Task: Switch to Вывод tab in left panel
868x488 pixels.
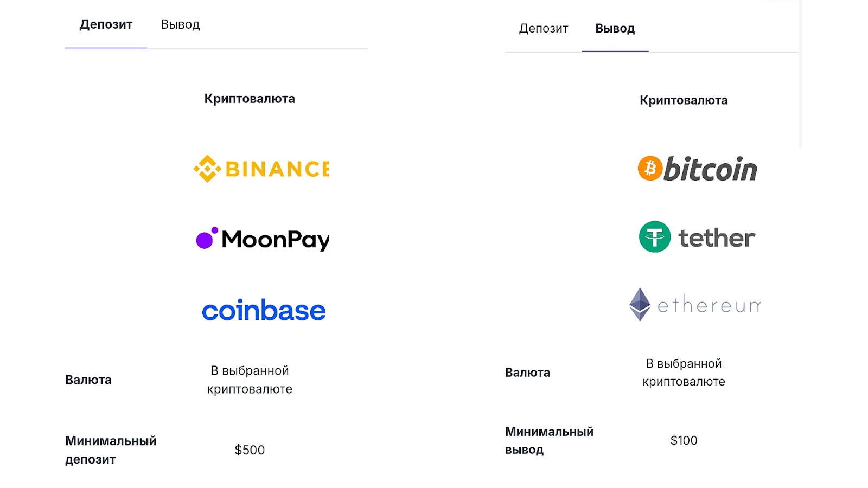Action: point(180,24)
